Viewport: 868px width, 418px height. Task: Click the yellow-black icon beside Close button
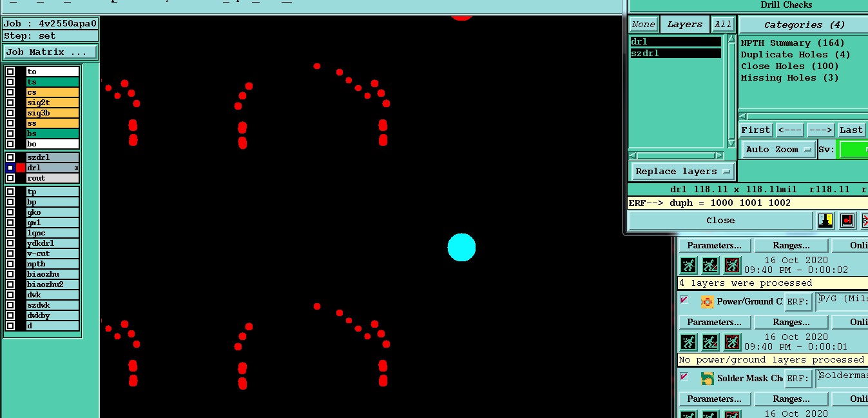click(x=825, y=221)
